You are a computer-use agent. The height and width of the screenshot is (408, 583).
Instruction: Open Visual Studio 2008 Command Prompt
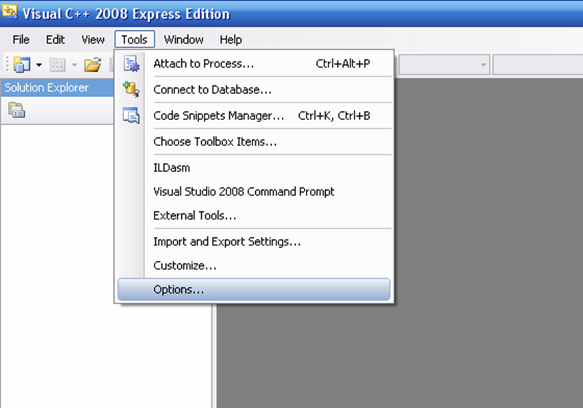(254, 192)
